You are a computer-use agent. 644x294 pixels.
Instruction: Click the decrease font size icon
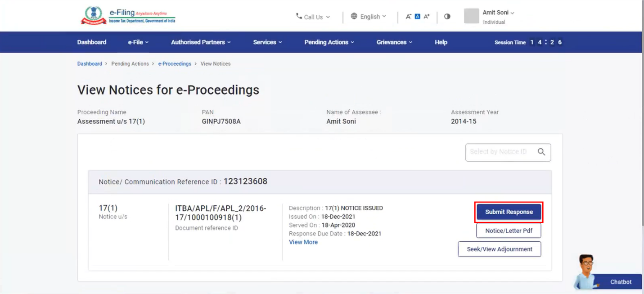click(x=409, y=17)
